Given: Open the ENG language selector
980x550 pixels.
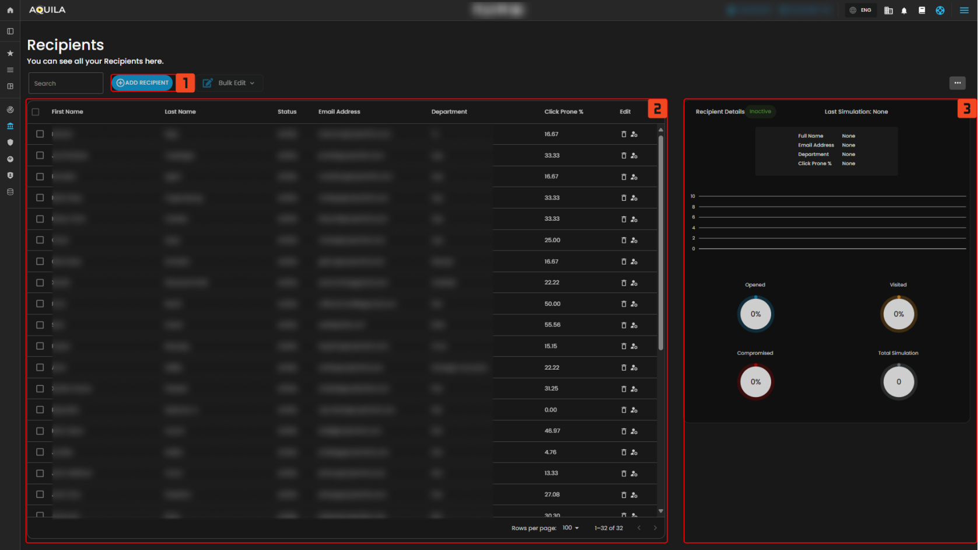Looking at the screenshot, I should (x=860, y=11).
